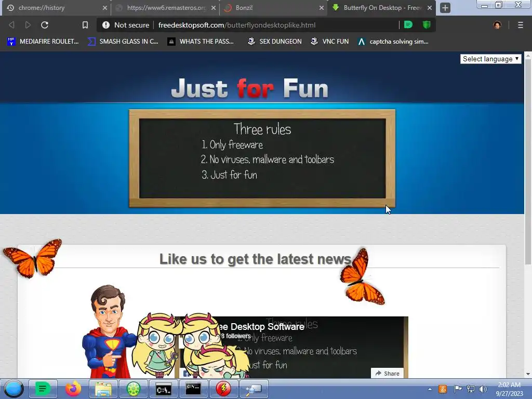Open the VNC FUN bookmark
Image resolution: width=532 pixels, height=399 pixels.
coord(330,42)
